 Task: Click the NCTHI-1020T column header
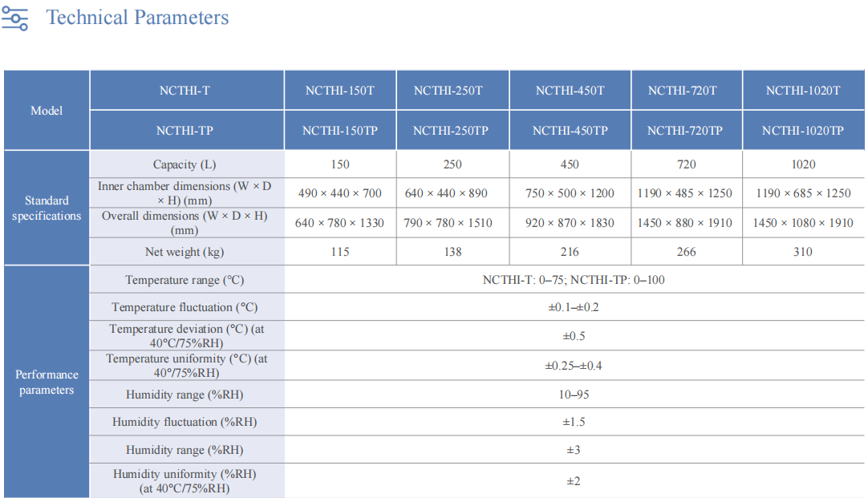click(x=802, y=91)
